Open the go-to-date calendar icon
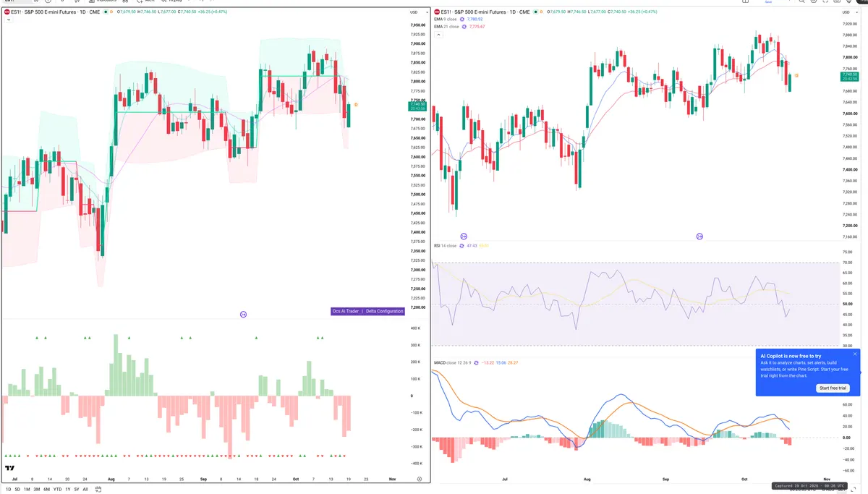Screen dimensions: 868x494 click(x=98, y=489)
